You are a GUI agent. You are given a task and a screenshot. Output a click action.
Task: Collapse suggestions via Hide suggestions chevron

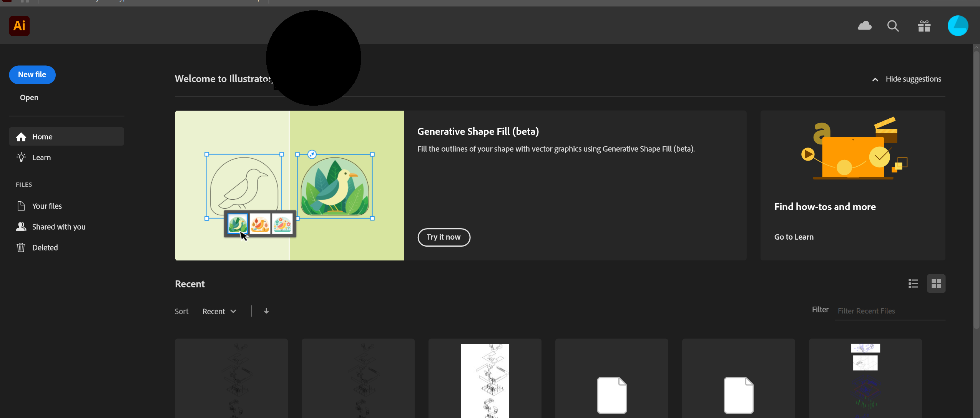point(875,79)
